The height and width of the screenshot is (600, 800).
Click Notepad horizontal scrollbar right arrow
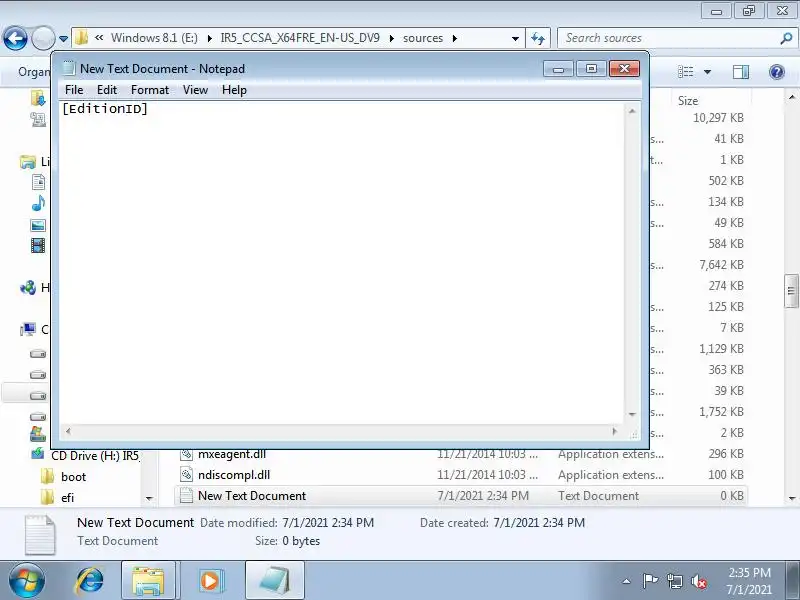click(x=615, y=431)
